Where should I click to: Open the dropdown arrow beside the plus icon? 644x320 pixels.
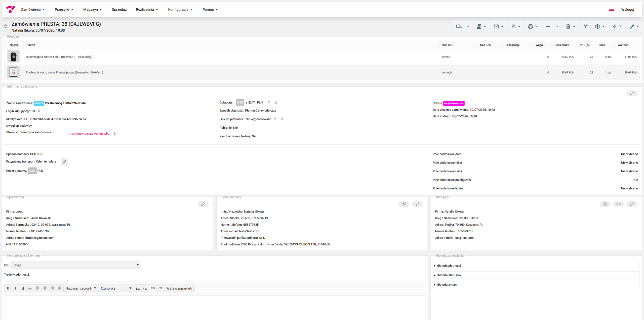pos(557,26)
